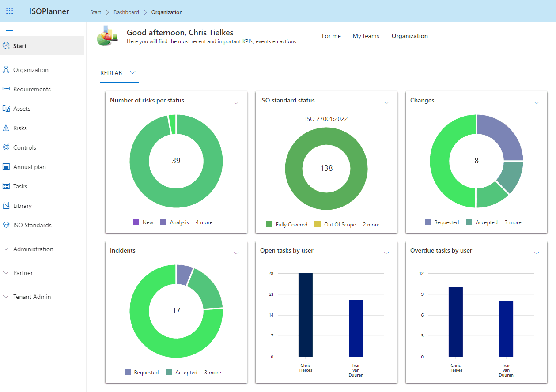Collapse the sidebar with the hamburger icon
Viewport: 556px width, 392px height.
coord(9,29)
